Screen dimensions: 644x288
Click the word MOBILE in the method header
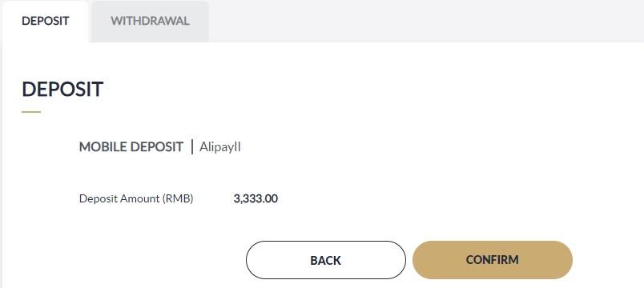coord(103,147)
